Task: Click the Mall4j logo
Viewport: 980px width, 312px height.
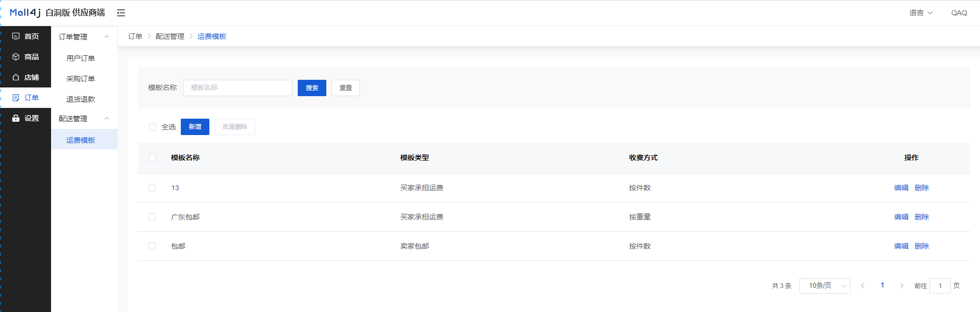Action: 25,12
